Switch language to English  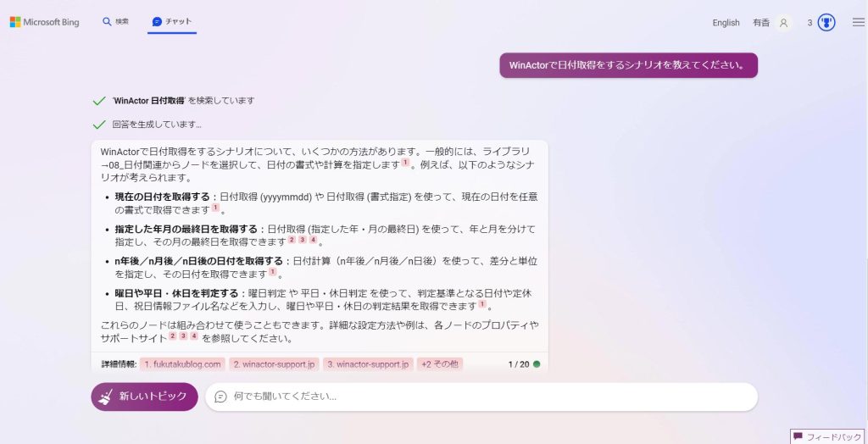(726, 23)
